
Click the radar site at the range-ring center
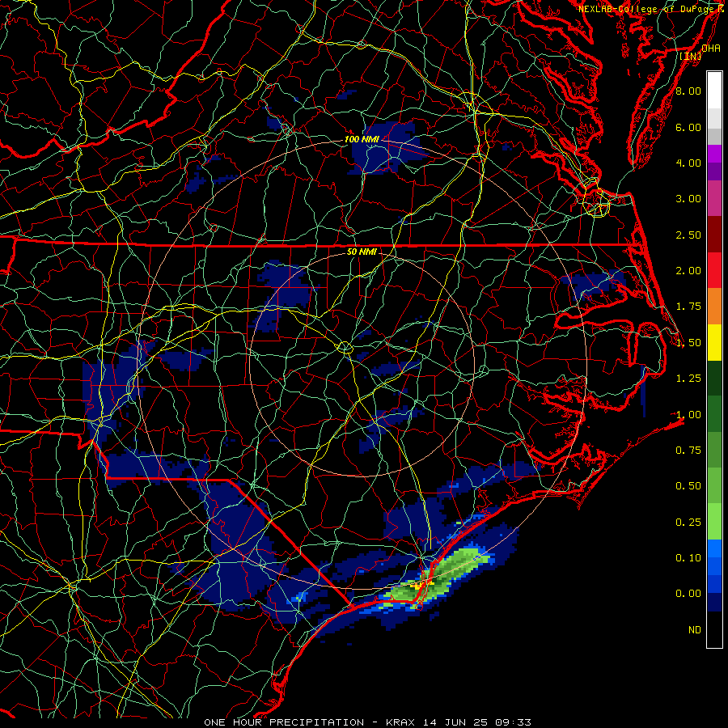(x=362, y=365)
